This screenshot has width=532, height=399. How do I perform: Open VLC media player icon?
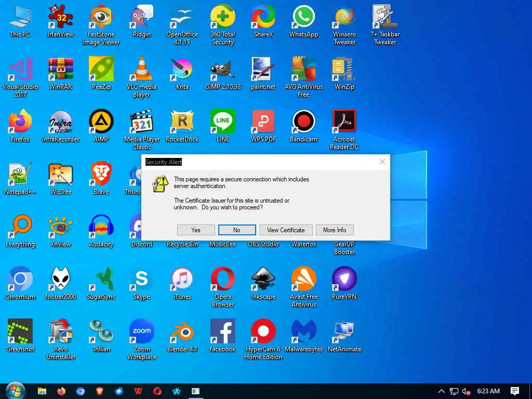point(142,77)
